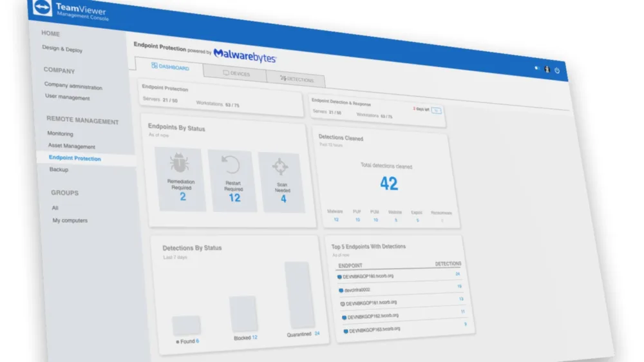Click device icon next to DEVNBKGOP162.tvcorb.org
The image size is (644, 362).
pyautogui.click(x=344, y=318)
